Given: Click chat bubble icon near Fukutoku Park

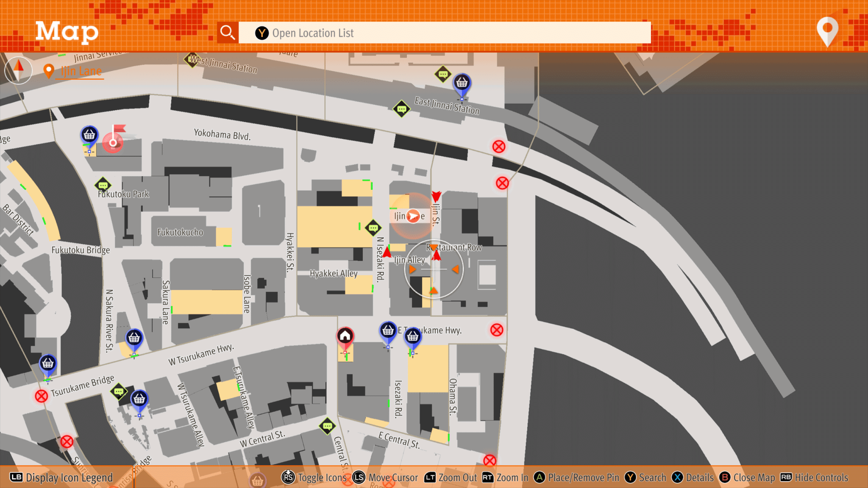Looking at the screenshot, I should tap(103, 186).
